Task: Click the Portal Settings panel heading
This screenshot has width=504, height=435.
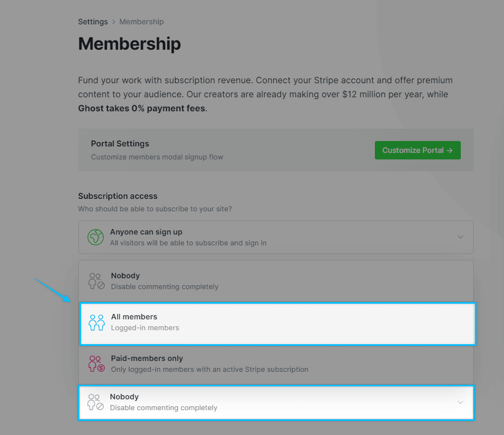Action: click(x=120, y=143)
